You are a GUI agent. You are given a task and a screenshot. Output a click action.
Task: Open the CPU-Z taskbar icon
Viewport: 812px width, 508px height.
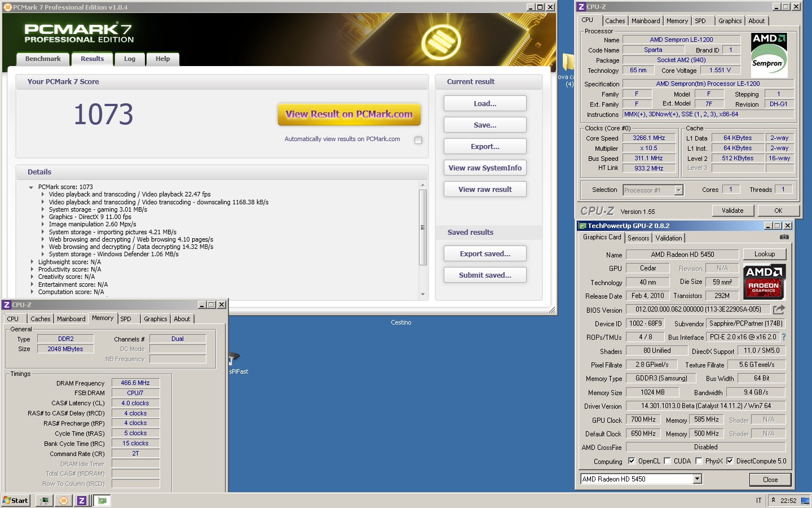(x=82, y=501)
